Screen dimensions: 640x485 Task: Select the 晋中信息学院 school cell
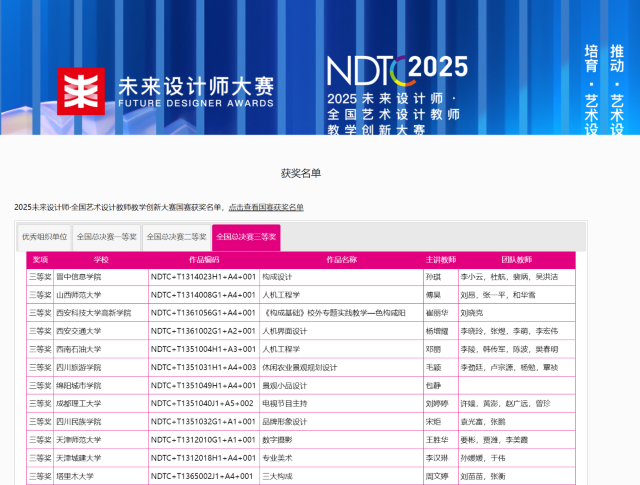(79, 277)
